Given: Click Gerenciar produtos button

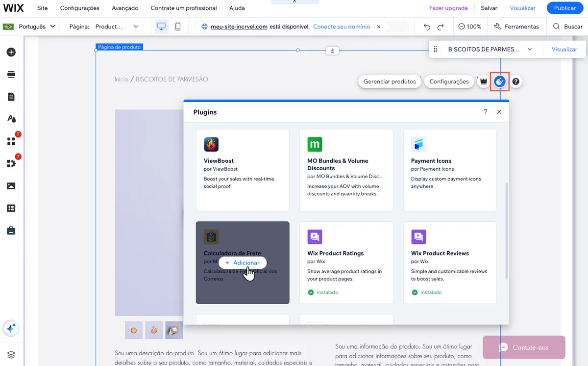Looking at the screenshot, I should (390, 81).
